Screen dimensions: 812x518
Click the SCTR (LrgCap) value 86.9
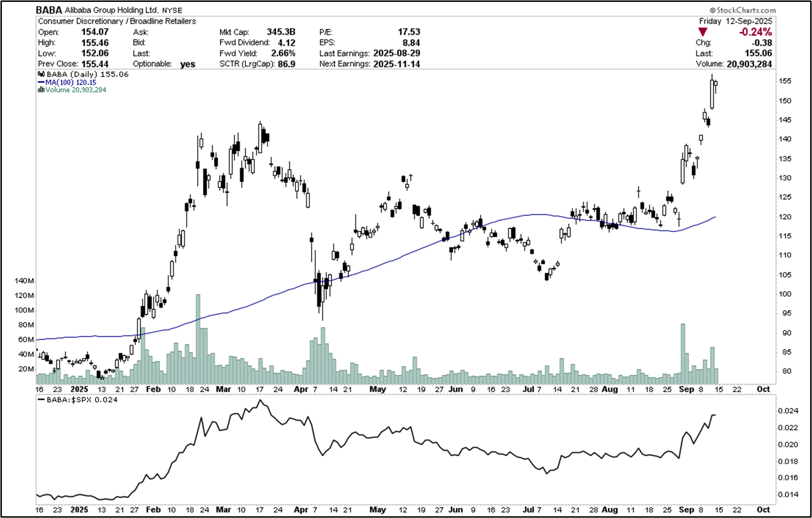[x=287, y=64]
